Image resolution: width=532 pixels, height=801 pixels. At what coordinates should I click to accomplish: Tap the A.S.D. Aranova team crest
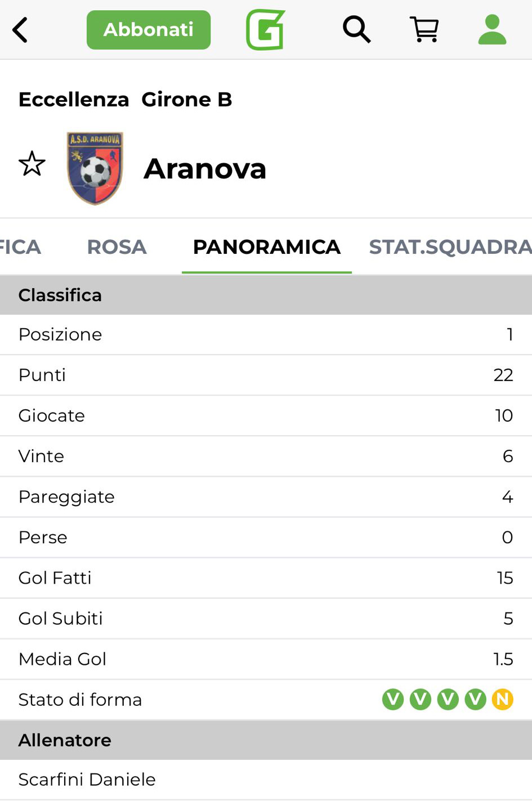click(x=95, y=168)
